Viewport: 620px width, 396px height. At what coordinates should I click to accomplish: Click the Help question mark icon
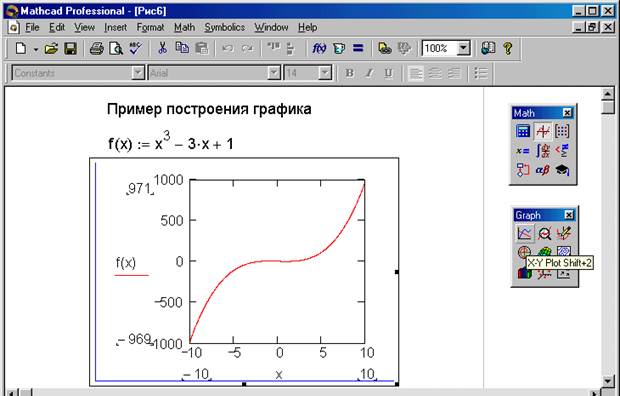point(508,49)
